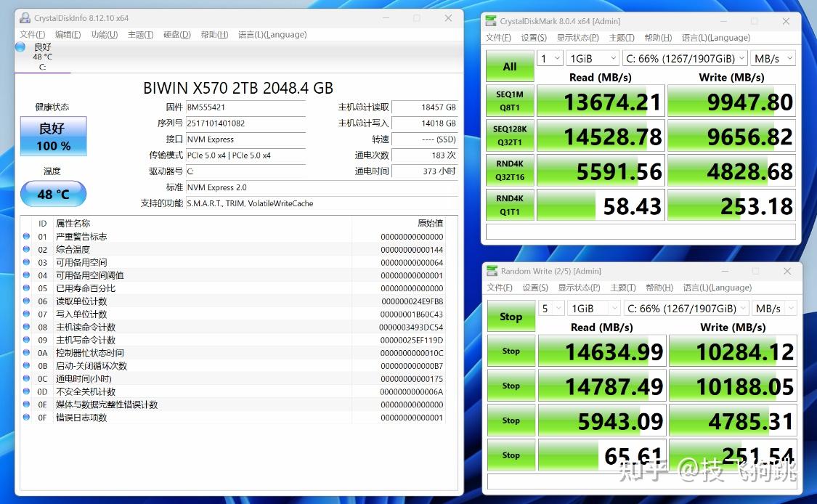Viewport: 817px width, 504px height.
Task: Click the RND4K Q1T1 write result 253.18
Action: [731, 204]
